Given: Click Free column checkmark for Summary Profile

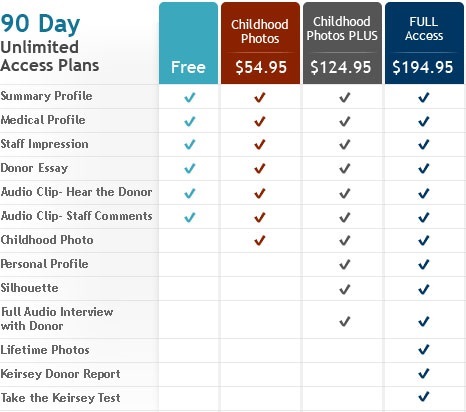Looking at the screenshot, I should (190, 97).
